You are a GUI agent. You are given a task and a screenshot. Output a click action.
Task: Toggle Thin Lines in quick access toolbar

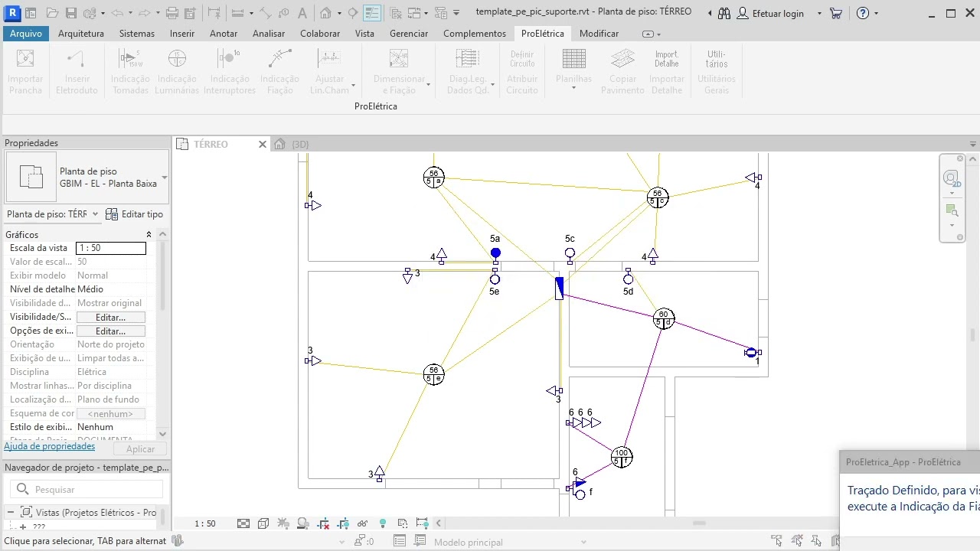(x=372, y=13)
